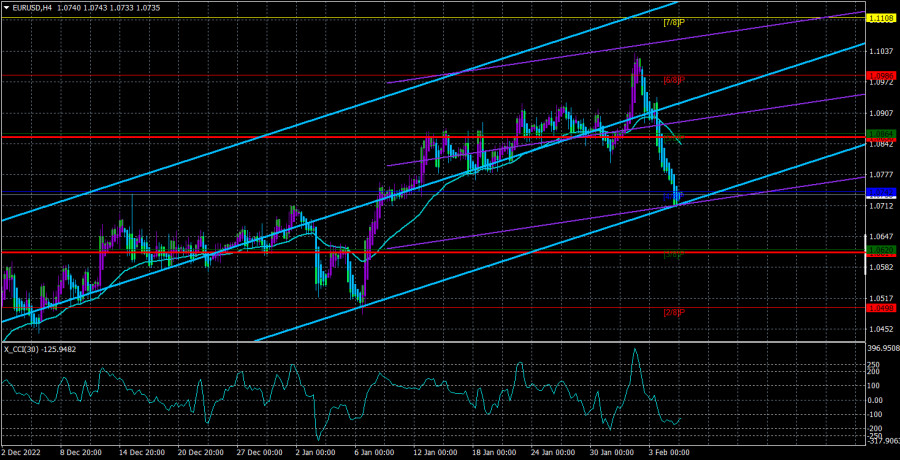Click the 1.0582 price scale value

[882, 268]
